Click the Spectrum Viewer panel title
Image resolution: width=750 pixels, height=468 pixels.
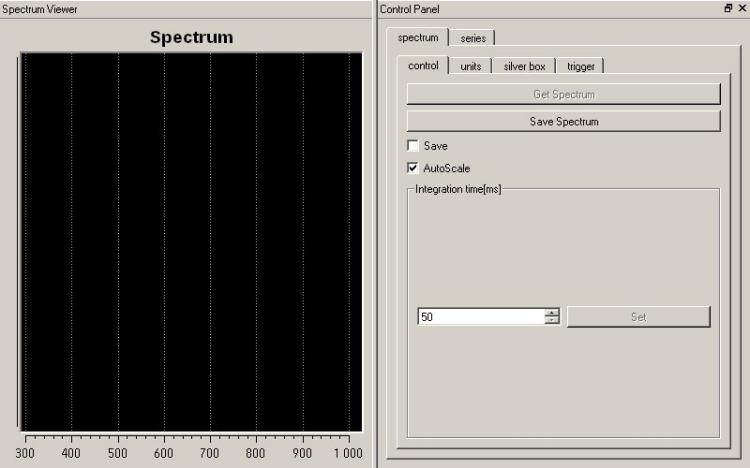pos(39,9)
